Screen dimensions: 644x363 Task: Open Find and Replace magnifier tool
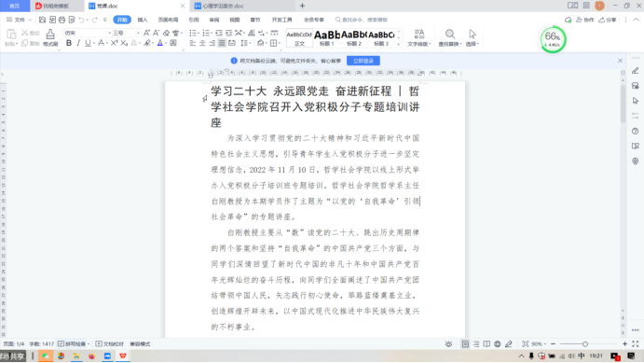450,37
